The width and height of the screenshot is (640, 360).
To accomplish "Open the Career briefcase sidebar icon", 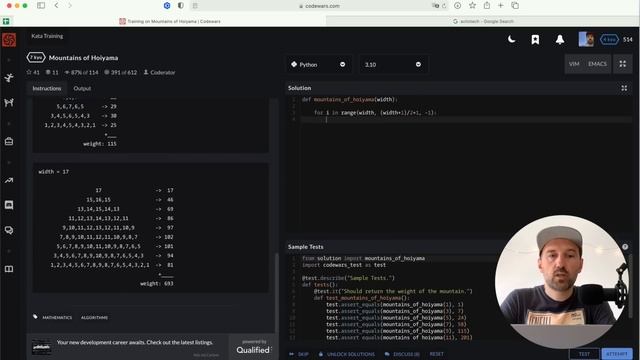I will click(9, 141).
